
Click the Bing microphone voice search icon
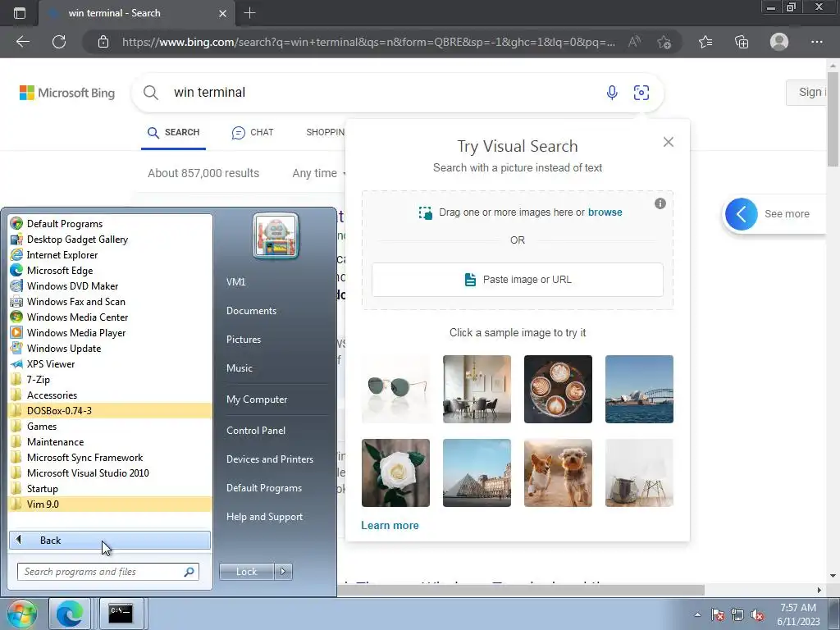tap(612, 92)
